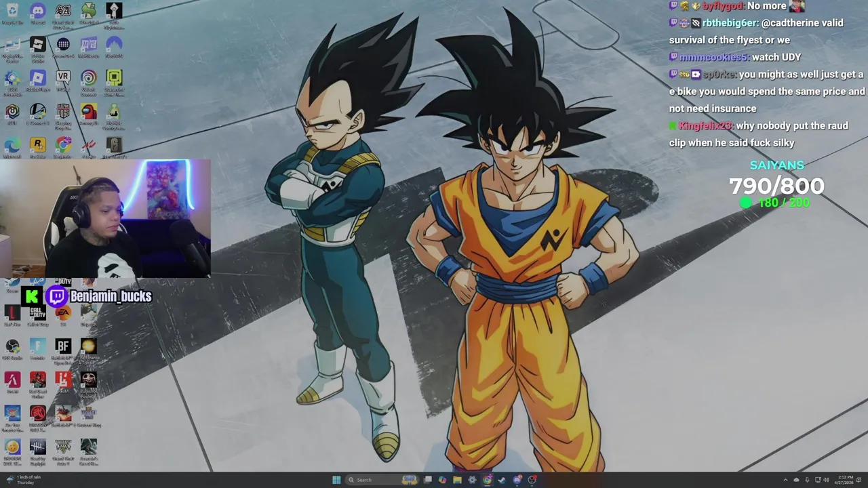The width and height of the screenshot is (868, 488).
Task: Open Grand Theft Auto San Andreas shortcut
Action: tap(63, 15)
